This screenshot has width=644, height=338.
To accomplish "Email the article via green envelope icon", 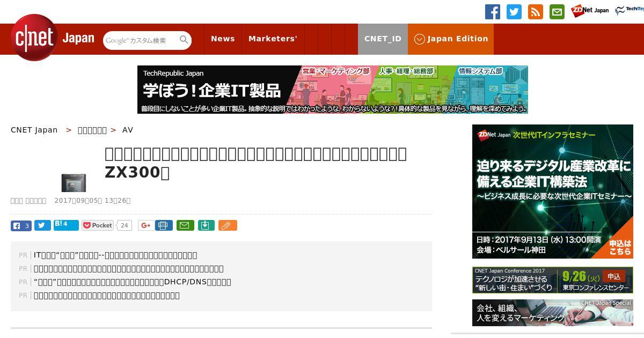I will point(185,225).
